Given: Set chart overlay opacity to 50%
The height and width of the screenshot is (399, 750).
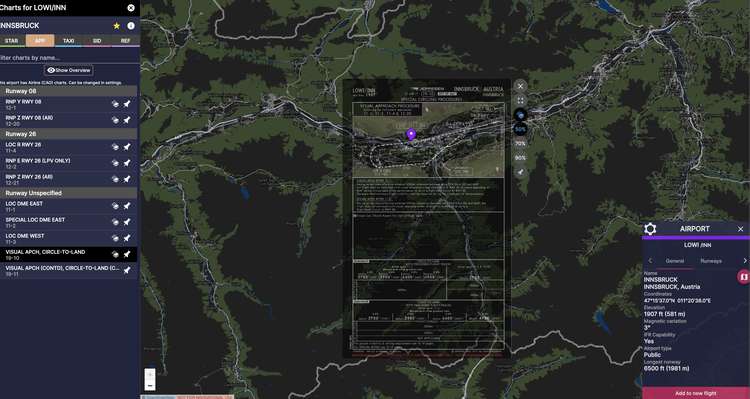Looking at the screenshot, I should tap(520, 129).
